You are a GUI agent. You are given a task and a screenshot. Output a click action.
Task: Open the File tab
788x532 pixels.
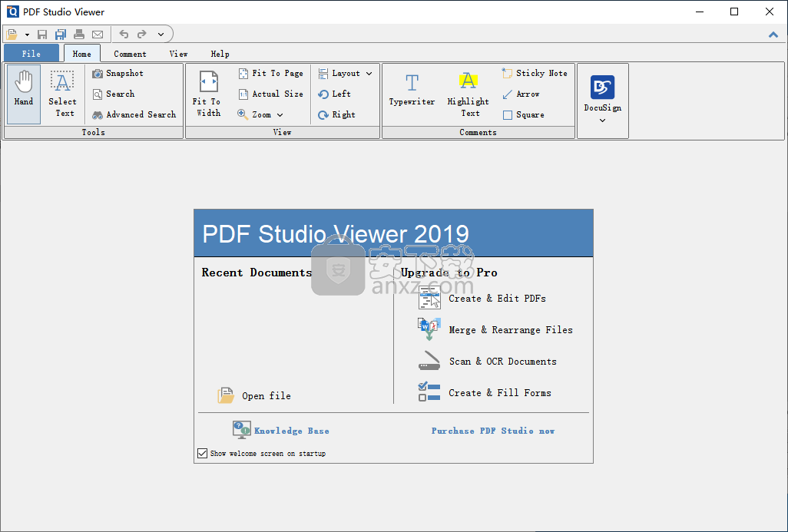click(31, 53)
